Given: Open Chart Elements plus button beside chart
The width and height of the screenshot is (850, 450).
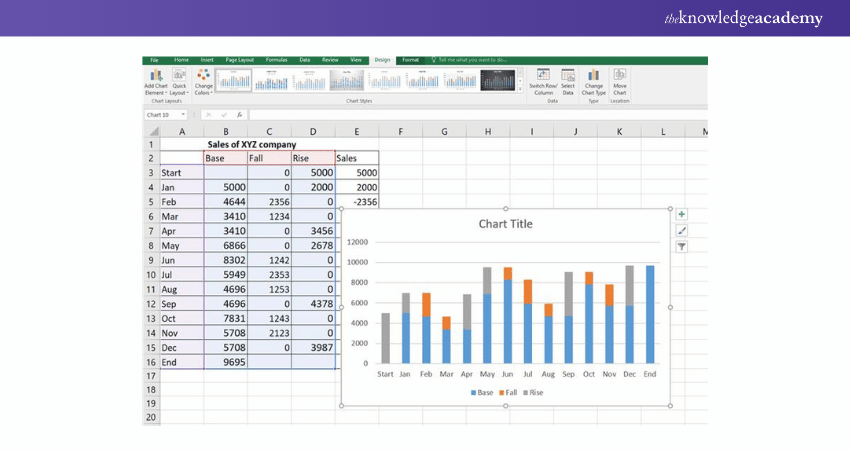Looking at the screenshot, I should tap(681, 214).
